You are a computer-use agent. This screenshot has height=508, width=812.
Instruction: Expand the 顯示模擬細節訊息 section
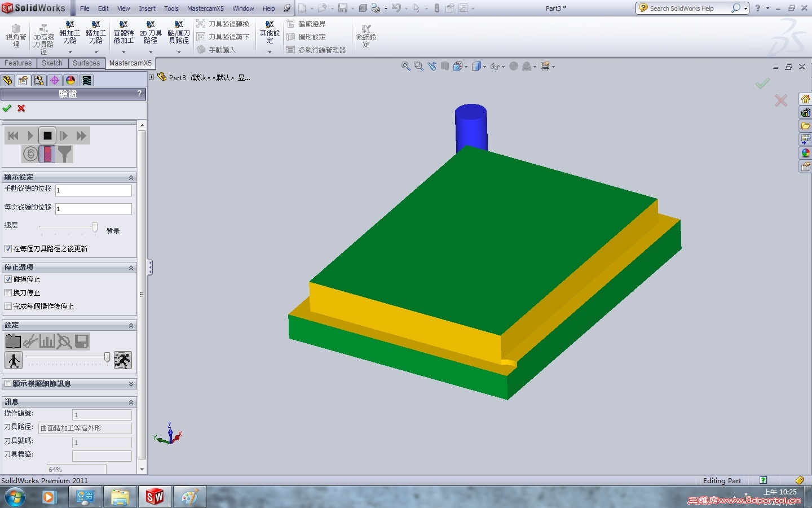[131, 384]
